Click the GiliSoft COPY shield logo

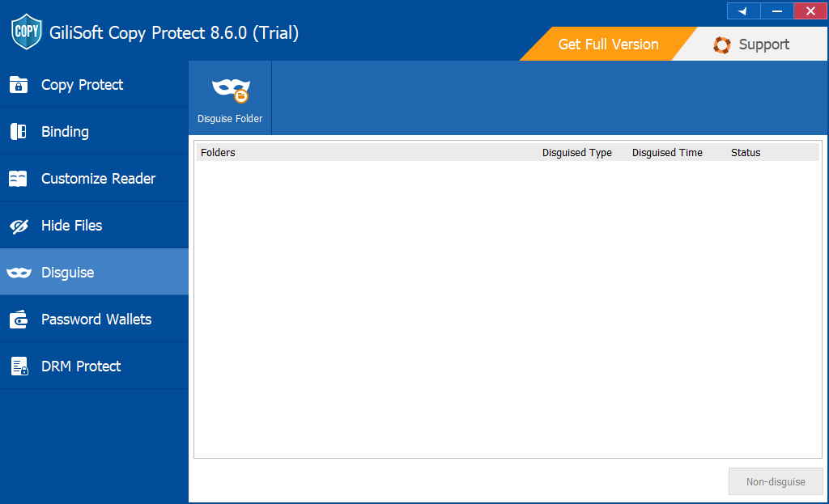pyautogui.click(x=27, y=32)
